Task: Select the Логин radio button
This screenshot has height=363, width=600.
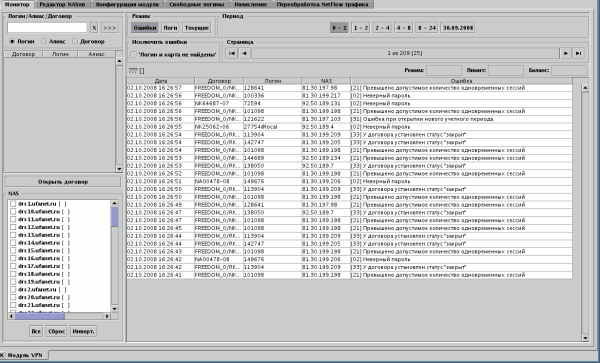Action: coord(12,41)
